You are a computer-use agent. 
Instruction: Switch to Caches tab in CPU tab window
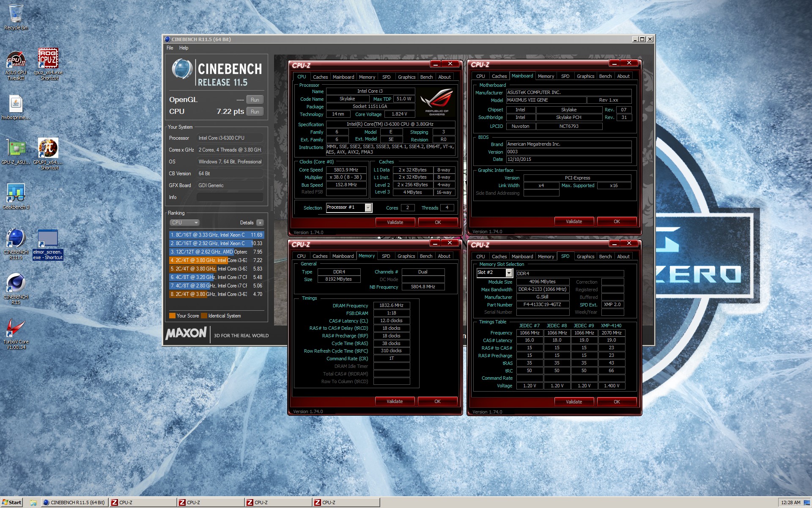[x=320, y=77]
